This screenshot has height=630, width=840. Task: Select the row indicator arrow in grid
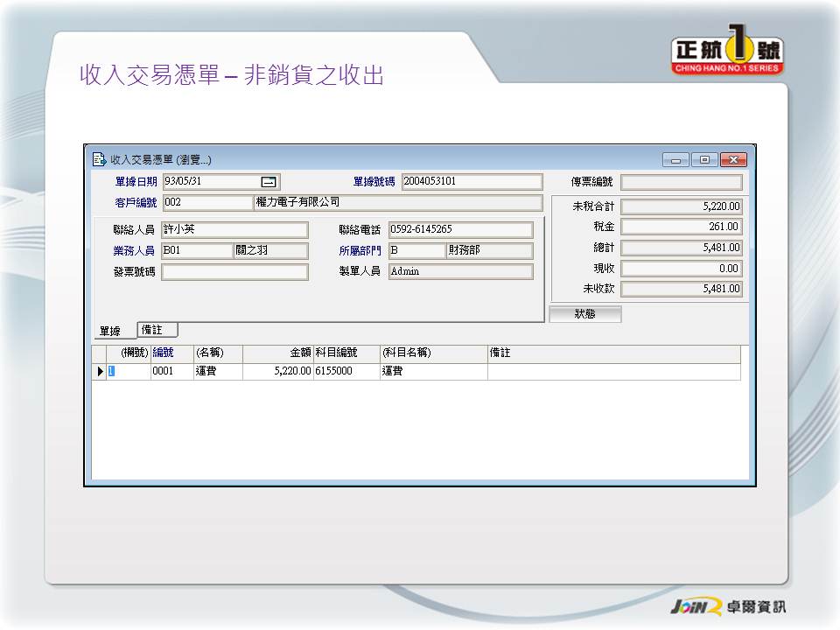point(100,372)
